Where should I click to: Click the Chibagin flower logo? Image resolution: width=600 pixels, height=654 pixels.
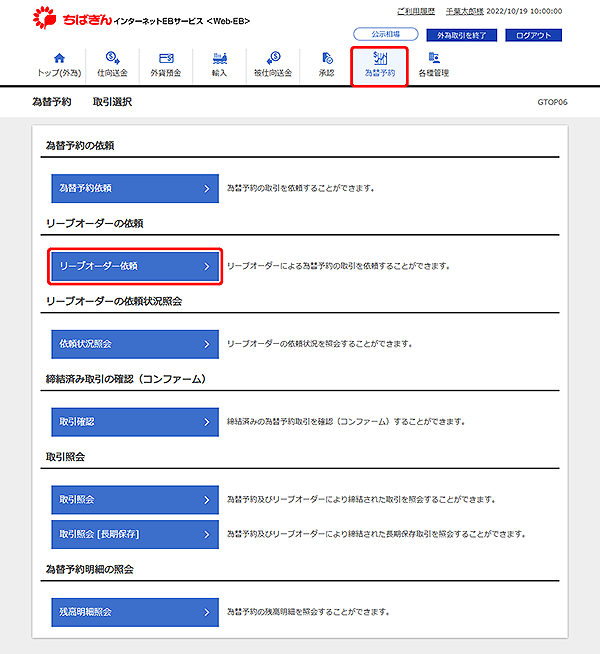pos(44,18)
